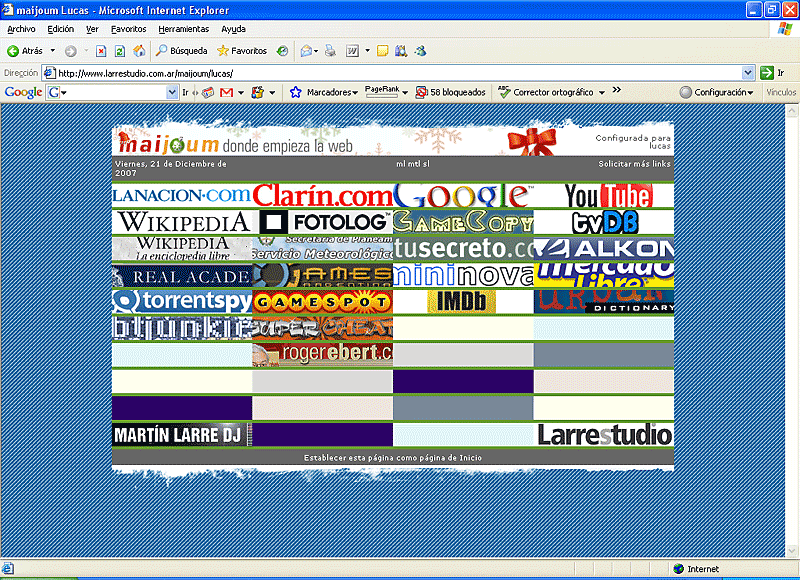Click the Stop loading icon
Screen dimensions: 800x580
point(102,50)
